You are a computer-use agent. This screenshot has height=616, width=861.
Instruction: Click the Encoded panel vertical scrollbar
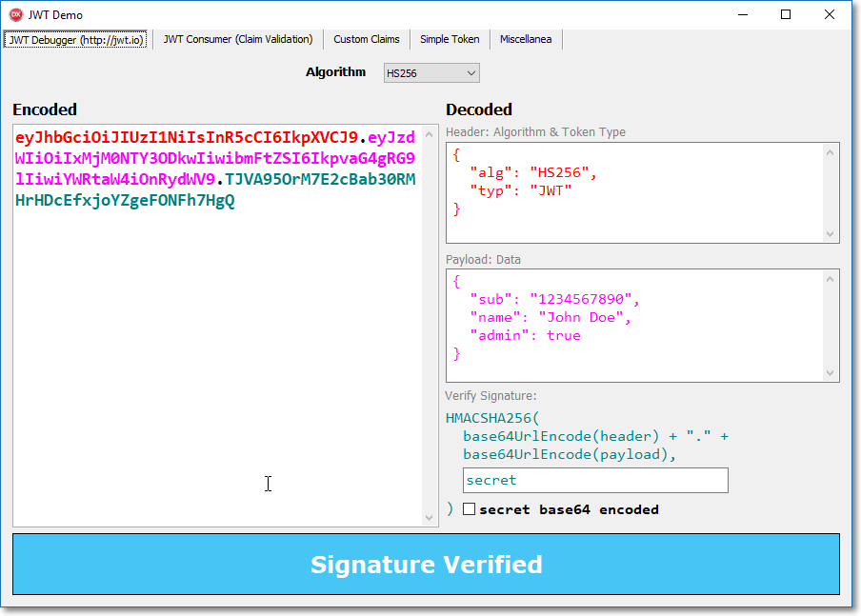[x=429, y=324]
